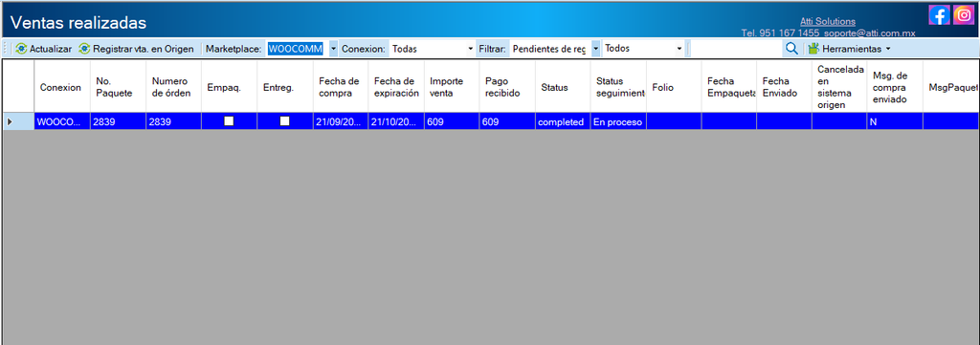
Task: Select the Pago recibido 609 cell
Action: (507, 121)
